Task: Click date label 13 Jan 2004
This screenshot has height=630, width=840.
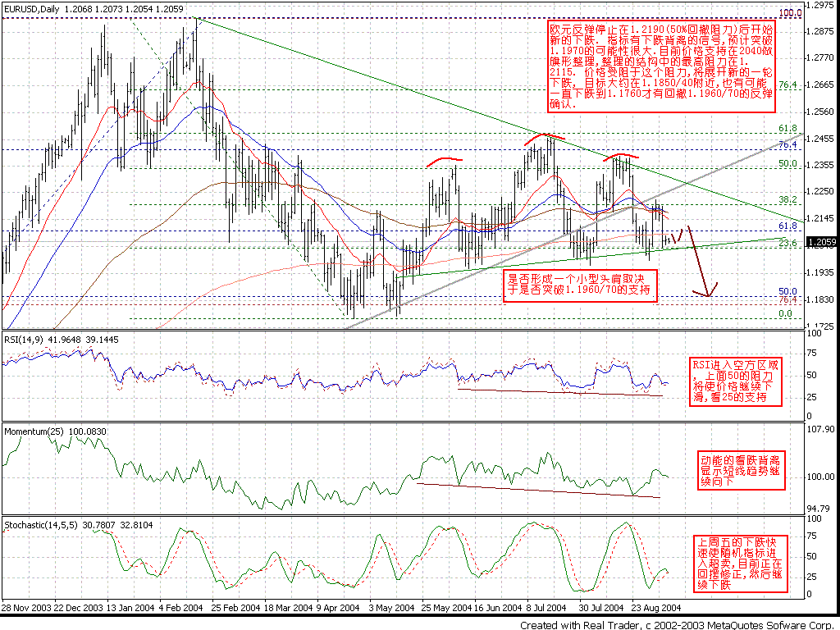Action: (x=130, y=608)
